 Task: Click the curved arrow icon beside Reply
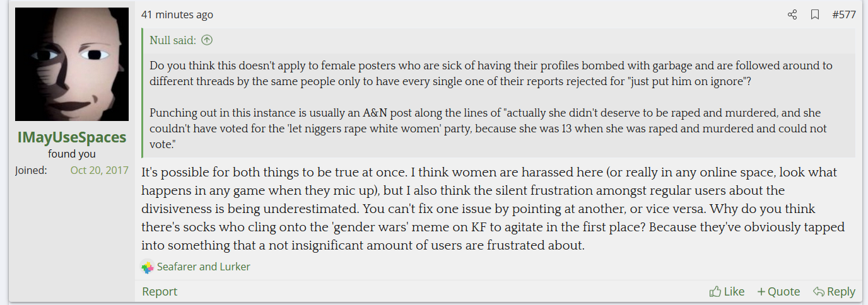click(x=819, y=291)
